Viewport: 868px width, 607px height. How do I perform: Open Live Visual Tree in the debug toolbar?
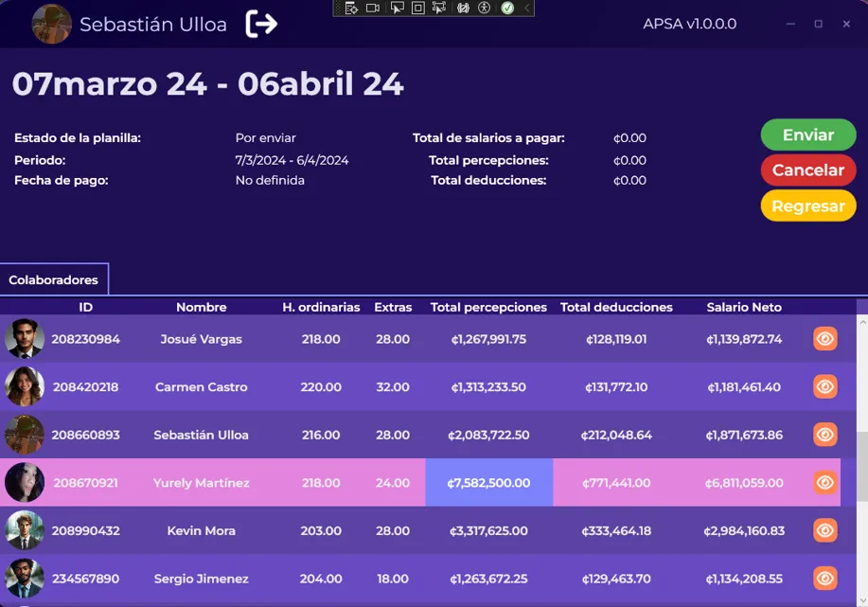(x=351, y=9)
